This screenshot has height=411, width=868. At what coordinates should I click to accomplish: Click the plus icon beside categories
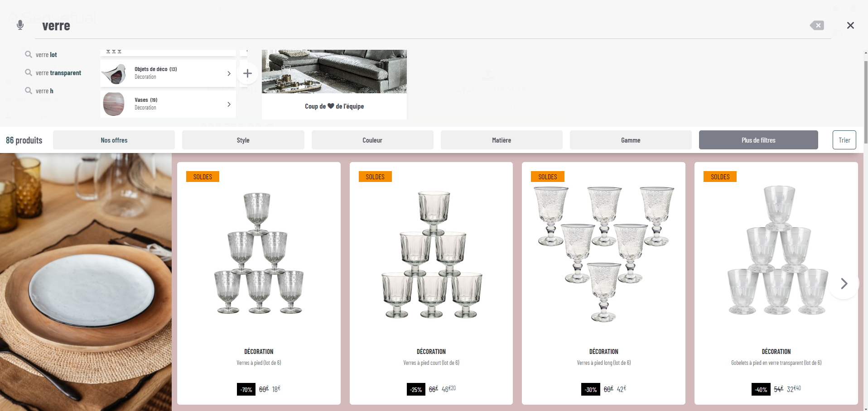[x=247, y=73]
